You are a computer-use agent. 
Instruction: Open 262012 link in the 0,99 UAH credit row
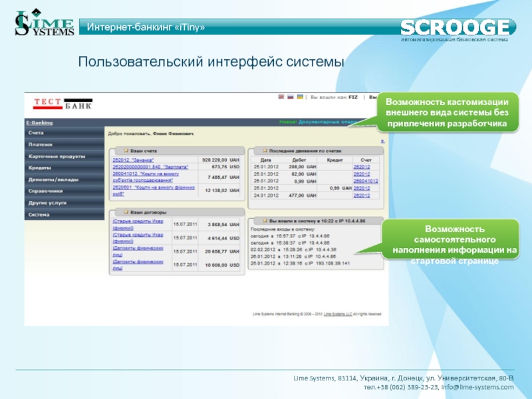(362, 188)
